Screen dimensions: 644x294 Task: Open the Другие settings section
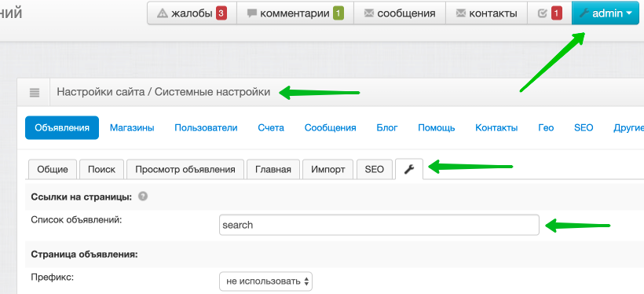click(x=628, y=128)
